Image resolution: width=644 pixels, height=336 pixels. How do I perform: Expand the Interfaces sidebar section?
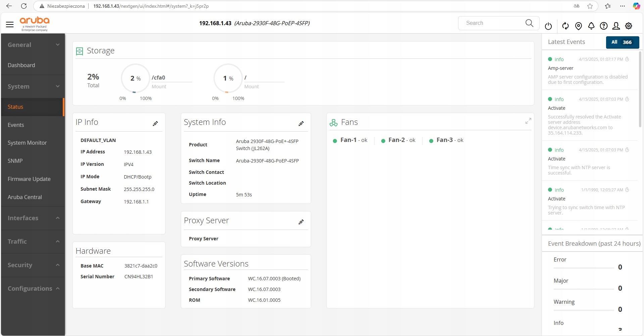coord(33,218)
